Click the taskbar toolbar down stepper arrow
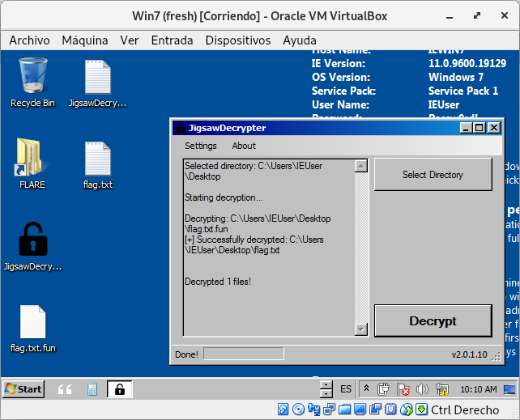The width and height of the screenshot is (520, 420). point(326,393)
